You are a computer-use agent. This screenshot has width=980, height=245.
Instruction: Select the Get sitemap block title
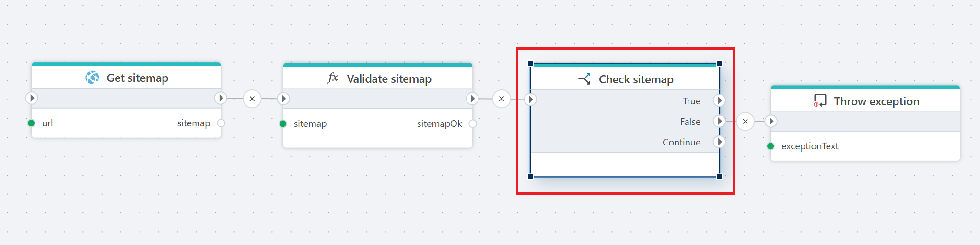[x=137, y=78]
